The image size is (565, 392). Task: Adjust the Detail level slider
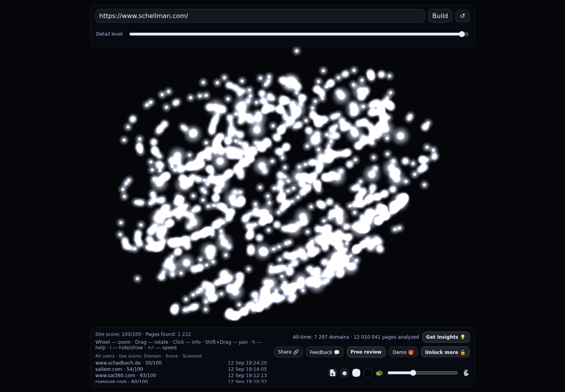click(299, 34)
